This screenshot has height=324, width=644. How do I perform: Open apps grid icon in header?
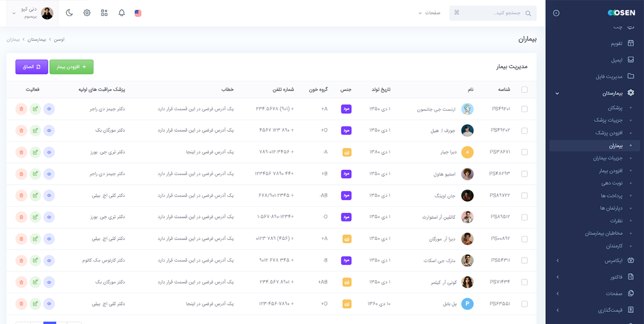coord(104,13)
